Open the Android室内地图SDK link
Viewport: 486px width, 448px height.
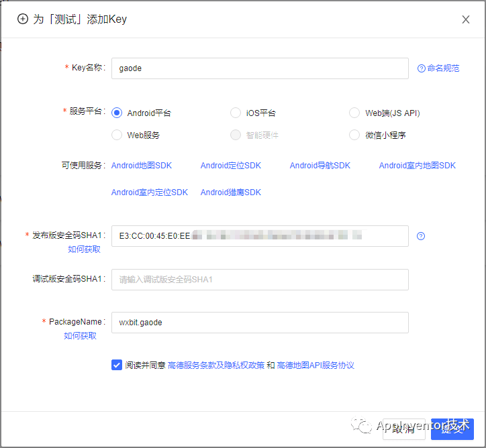418,166
